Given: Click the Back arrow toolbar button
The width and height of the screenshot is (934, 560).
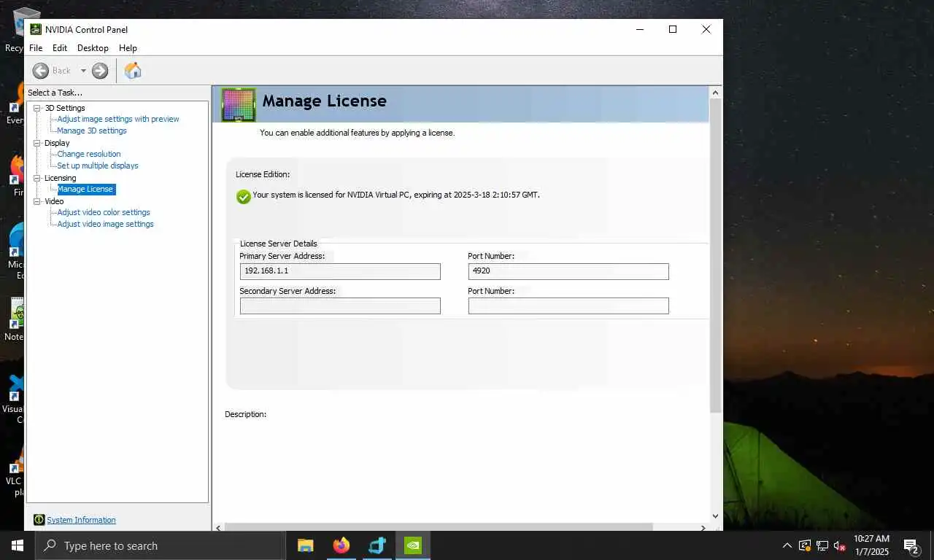Looking at the screenshot, I should [x=41, y=71].
